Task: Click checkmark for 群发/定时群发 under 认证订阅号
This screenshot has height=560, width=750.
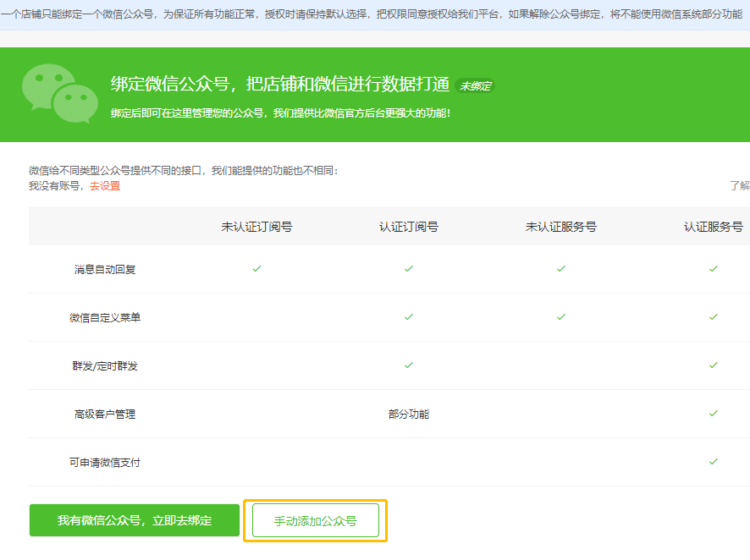Action: coord(409,365)
